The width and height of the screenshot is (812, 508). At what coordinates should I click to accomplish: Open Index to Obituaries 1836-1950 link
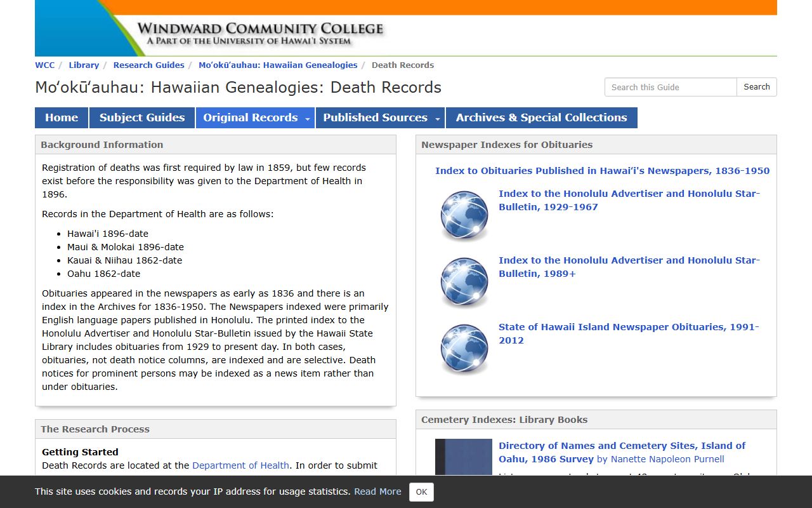point(602,171)
